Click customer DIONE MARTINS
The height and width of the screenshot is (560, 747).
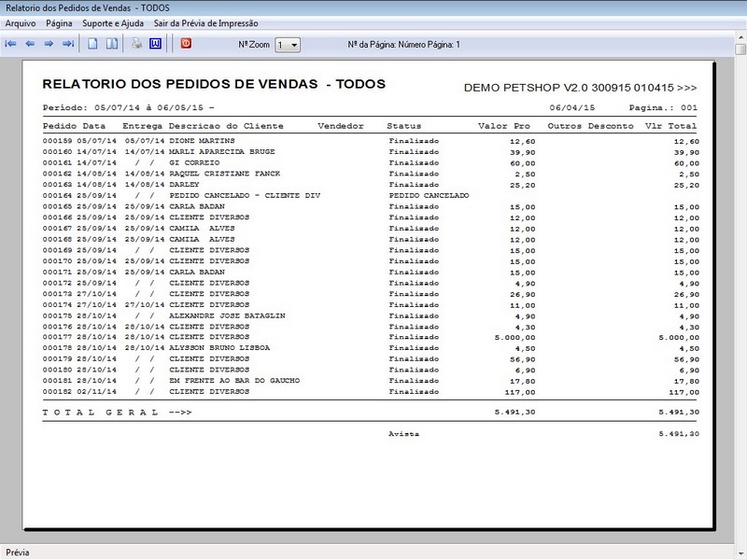pyautogui.click(x=202, y=141)
